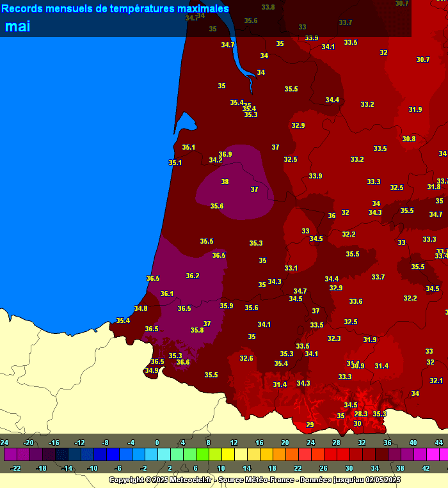Select the 28.3 temperature station label
448x488 pixels.
tap(361, 414)
